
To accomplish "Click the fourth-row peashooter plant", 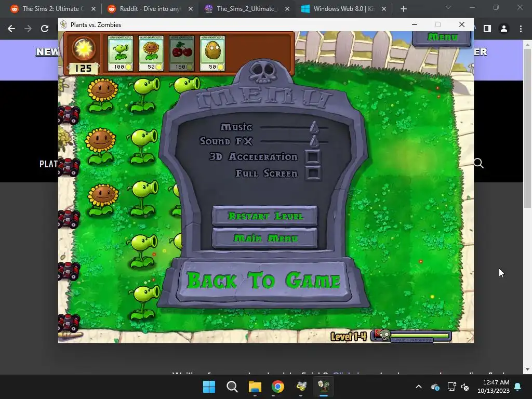I will pyautogui.click(x=142, y=251).
